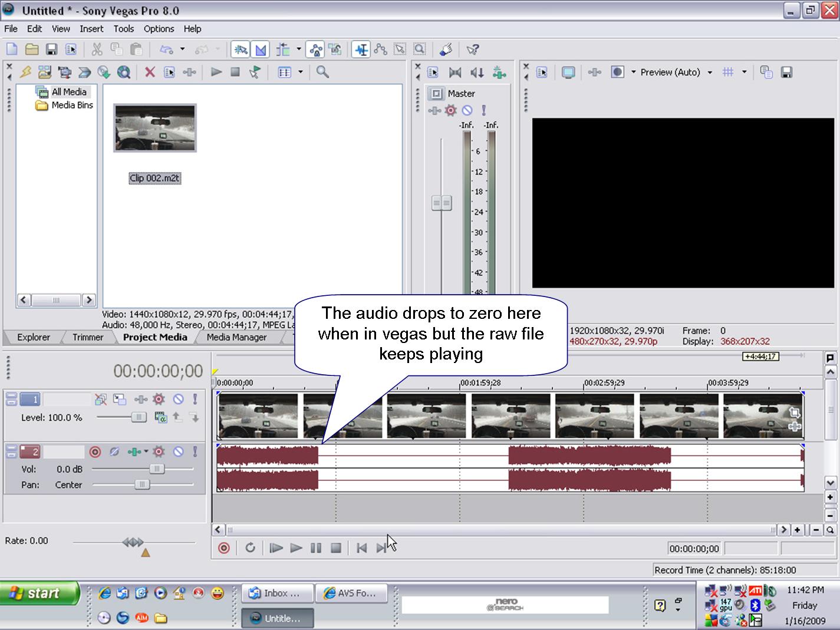Switch to the Trimmer tab
840x630 pixels.
click(88, 337)
